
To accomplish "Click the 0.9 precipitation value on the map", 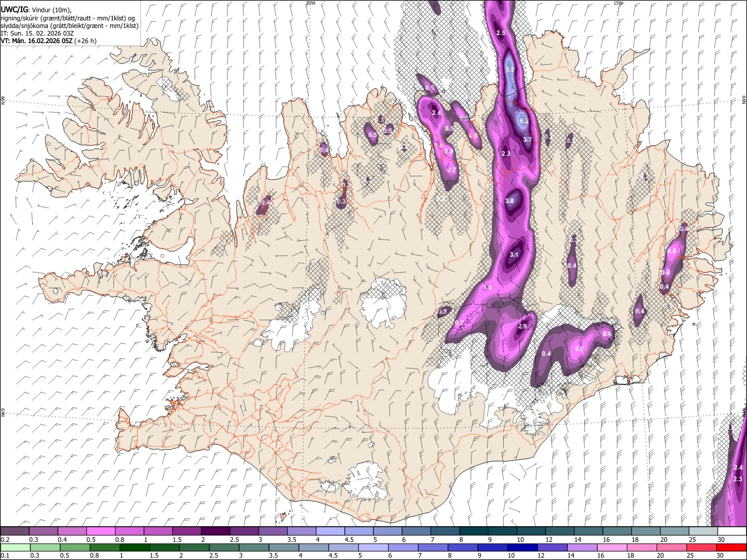I will pyautogui.click(x=449, y=151).
